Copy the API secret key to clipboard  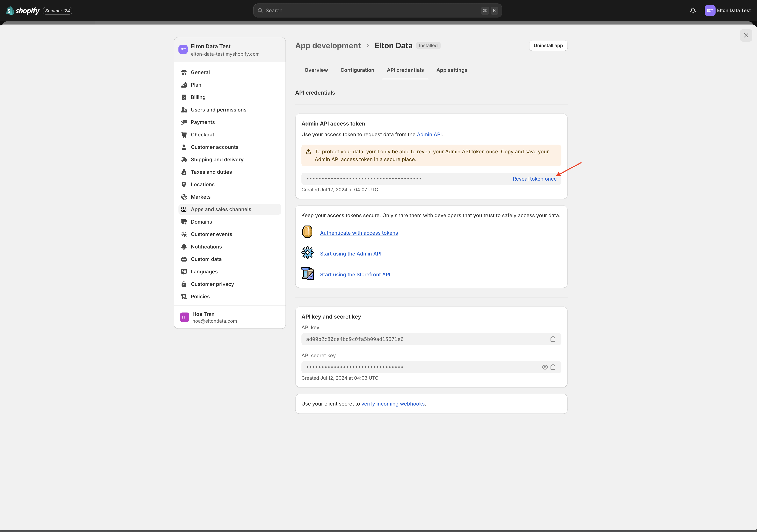click(553, 367)
